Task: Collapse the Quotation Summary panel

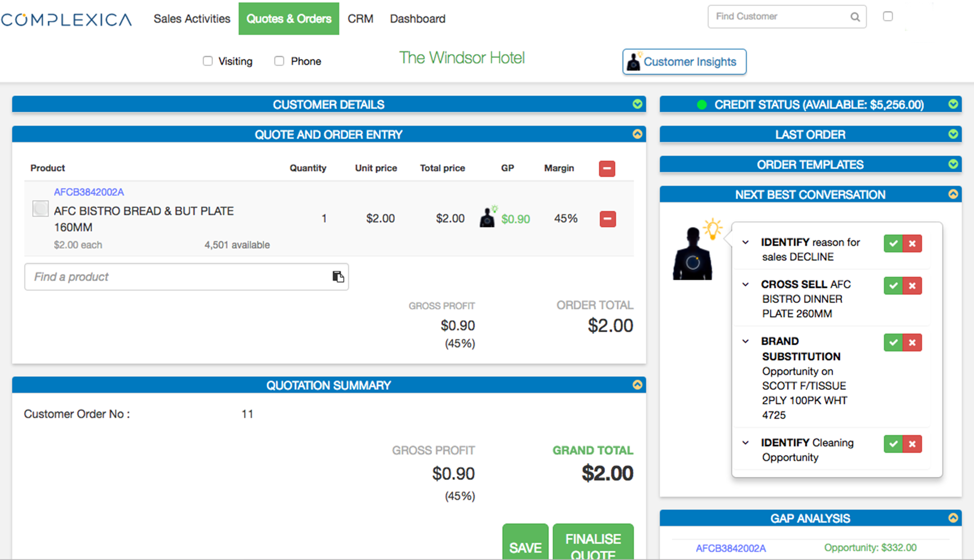Action: pos(637,385)
